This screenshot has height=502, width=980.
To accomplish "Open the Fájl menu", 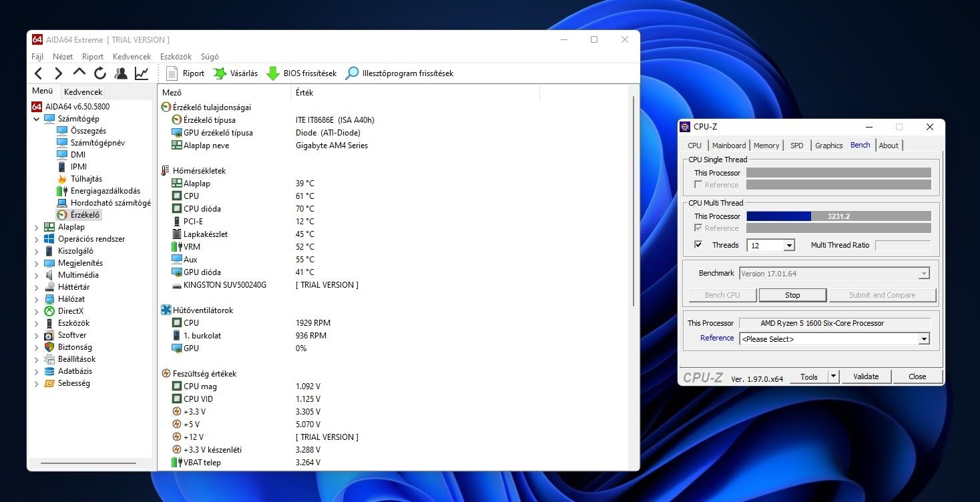I will (37, 57).
